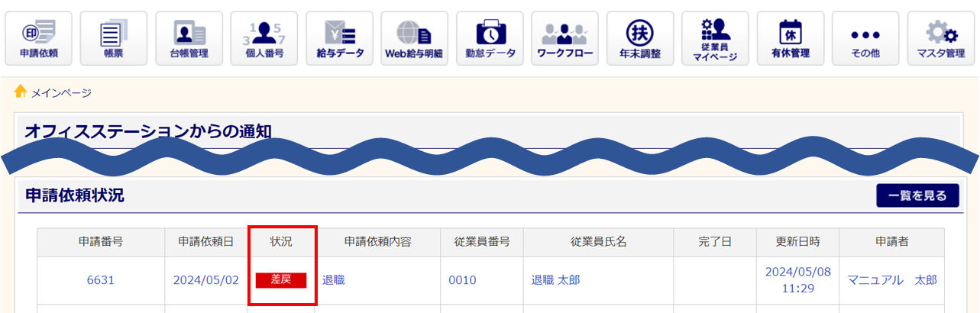Open the 帳票 forms icon
Viewport: 980px width, 313px height.
[114, 39]
